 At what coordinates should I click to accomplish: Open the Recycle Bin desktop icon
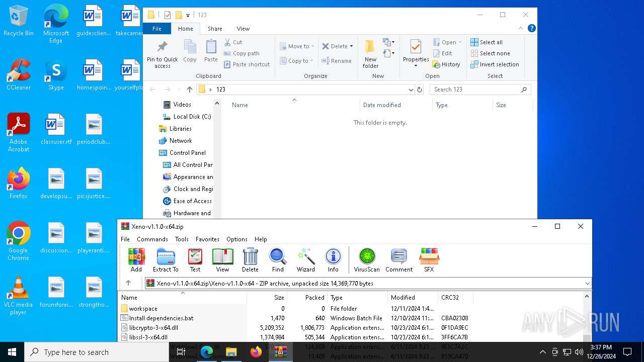(x=19, y=21)
